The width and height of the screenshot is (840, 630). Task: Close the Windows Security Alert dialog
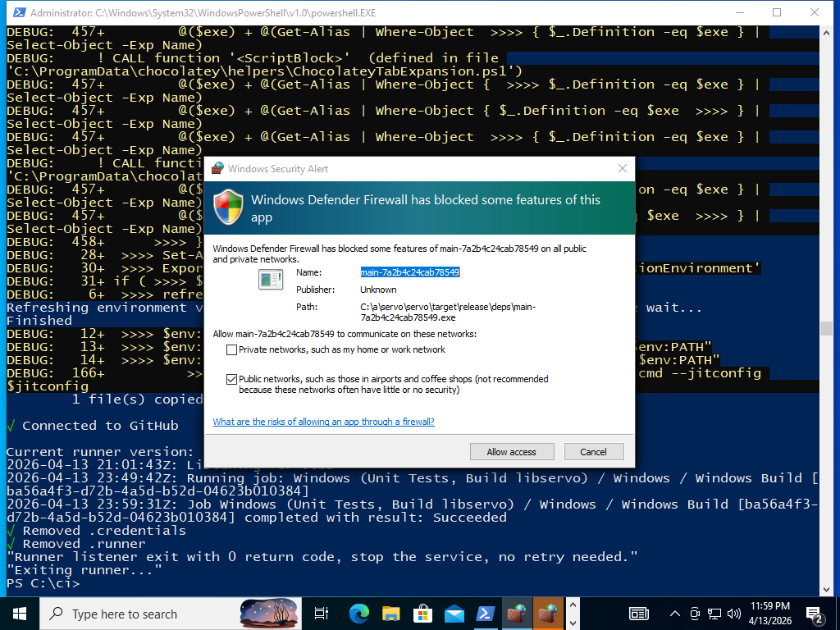[622, 168]
